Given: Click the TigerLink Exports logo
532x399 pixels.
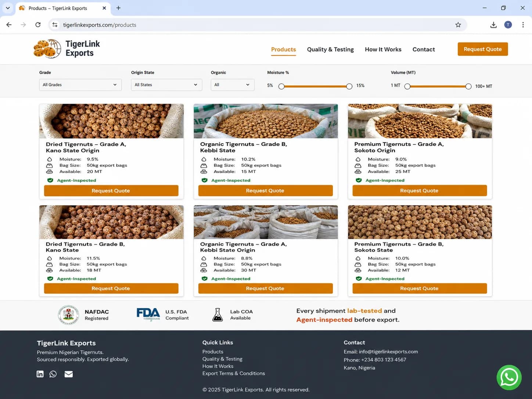Looking at the screenshot, I should [66, 49].
